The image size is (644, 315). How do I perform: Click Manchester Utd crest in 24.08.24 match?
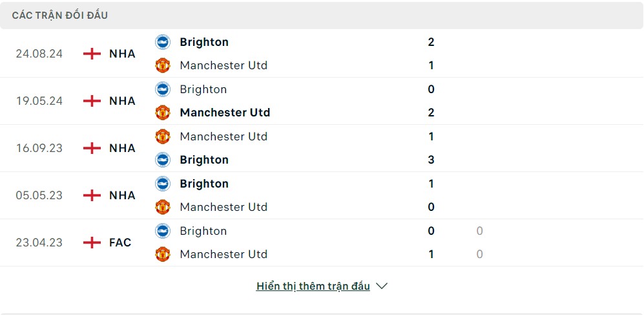(163, 65)
